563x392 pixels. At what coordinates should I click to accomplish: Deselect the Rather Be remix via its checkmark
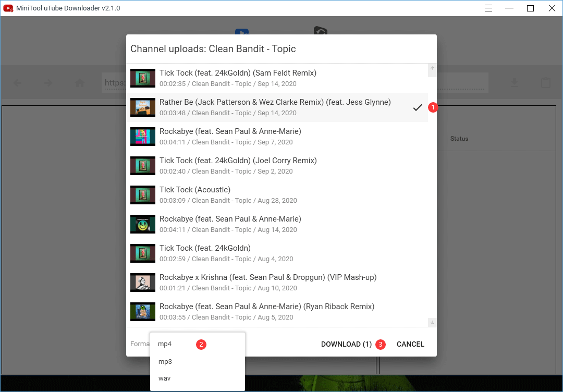(x=418, y=107)
